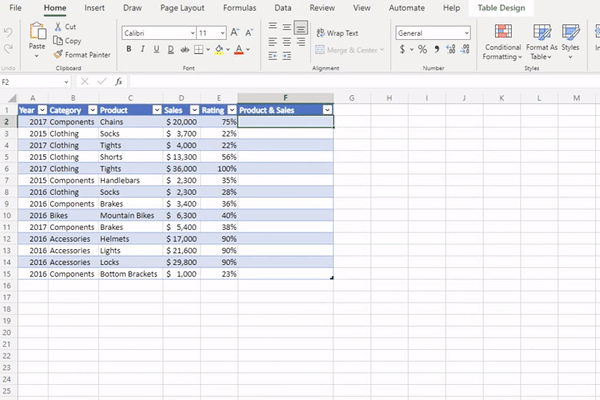The image size is (600, 400).
Task: Open the Year column filter dropdown
Action: (x=42, y=110)
